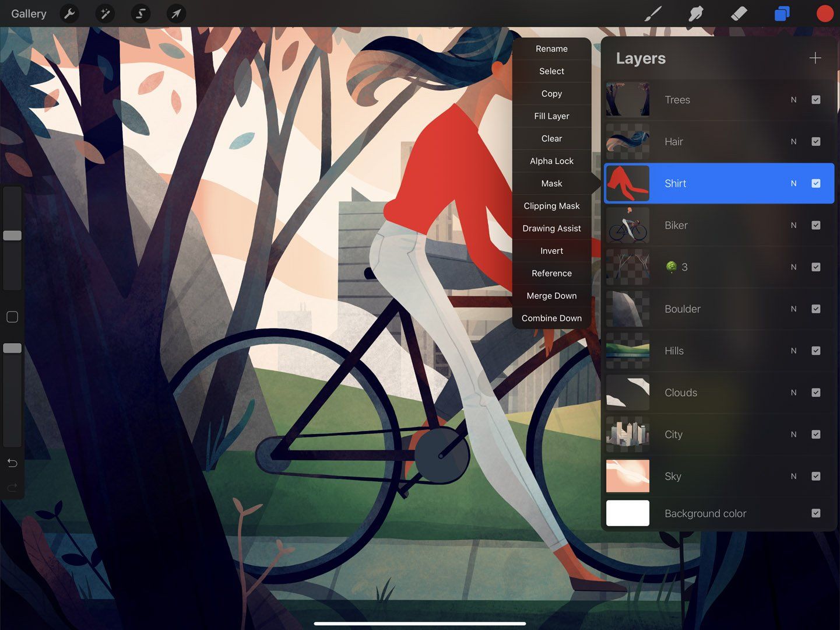Select the Brush tool
840x630 pixels.
point(652,13)
